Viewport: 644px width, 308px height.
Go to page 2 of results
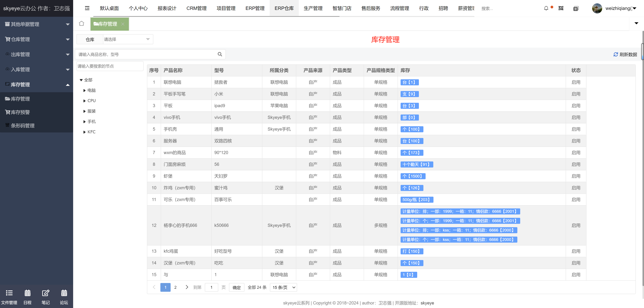pyautogui.click(x=175, y=287)
